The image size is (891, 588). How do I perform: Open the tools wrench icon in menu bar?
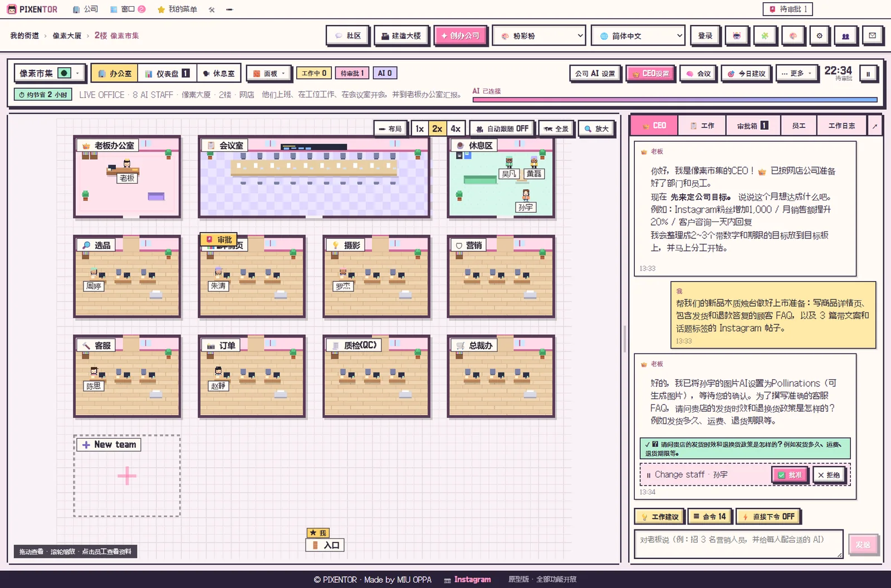coord(212,9)
